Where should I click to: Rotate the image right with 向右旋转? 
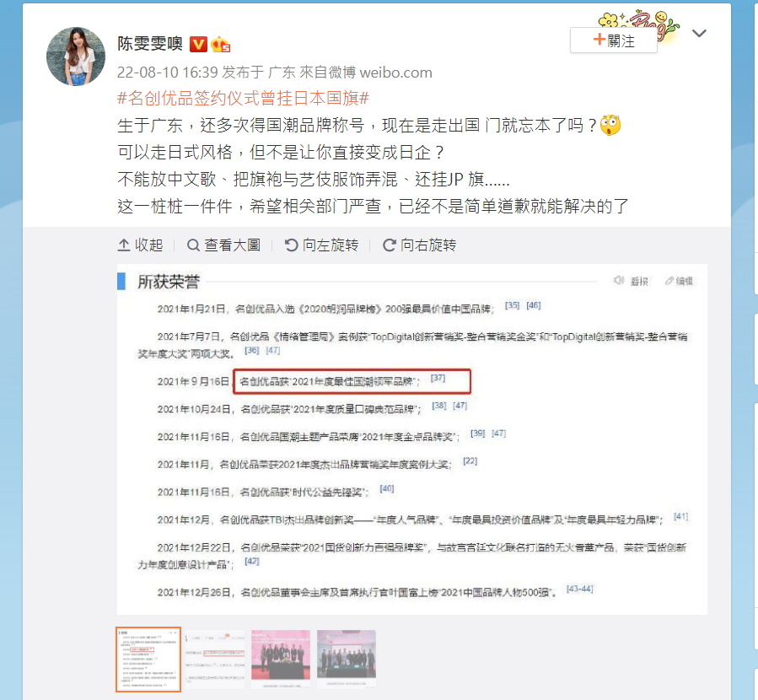[x=419, y=245]
